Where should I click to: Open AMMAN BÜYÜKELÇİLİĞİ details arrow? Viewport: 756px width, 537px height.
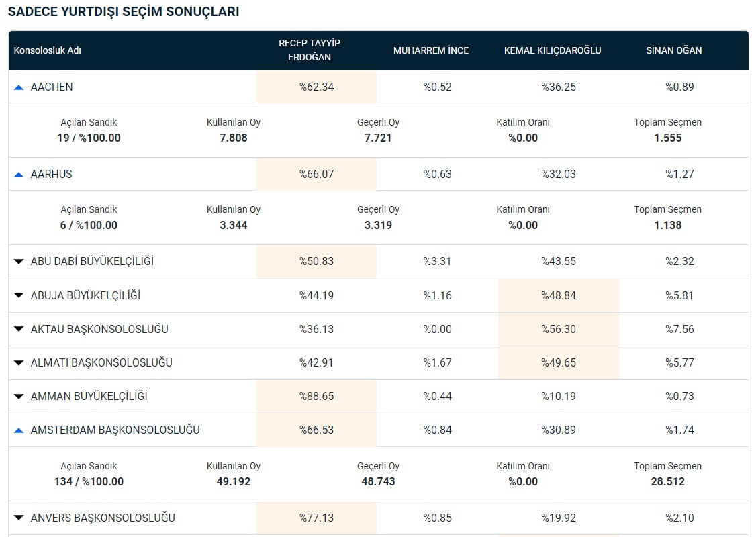(19, 397)
